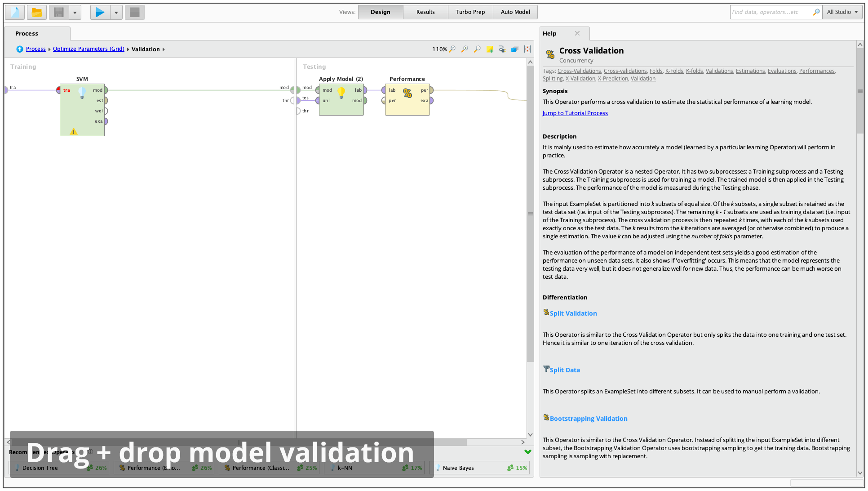Switch to the Results view
The height and width of the screenshot is (491, 868).
tap(425, 12)
